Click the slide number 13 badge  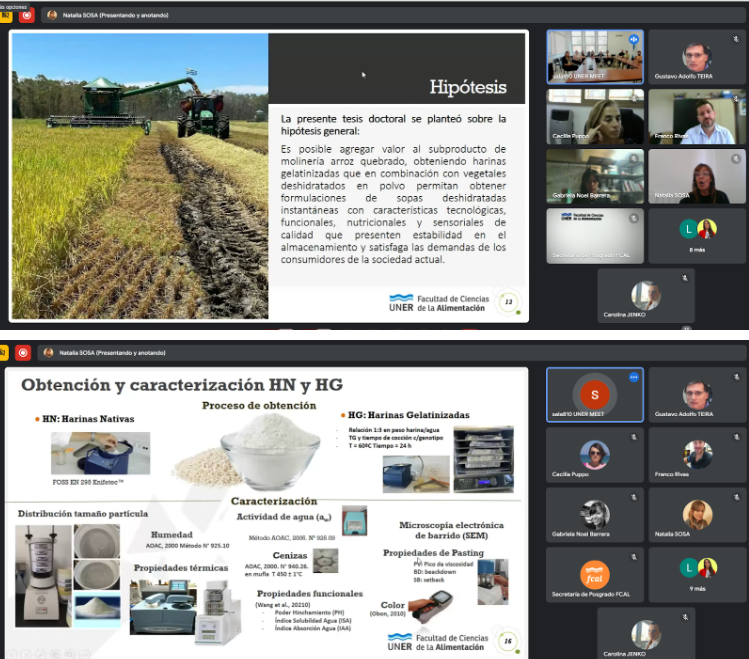pos(509,302)
